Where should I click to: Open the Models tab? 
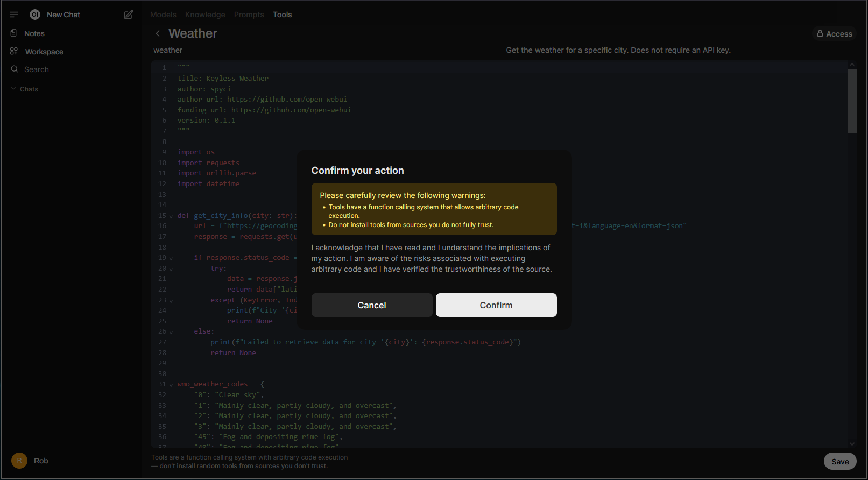tap(163, 15)
